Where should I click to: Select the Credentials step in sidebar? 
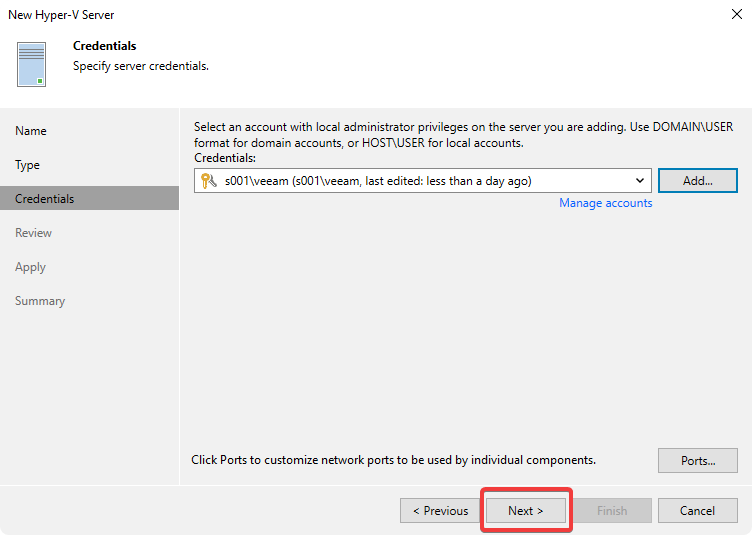45,199
